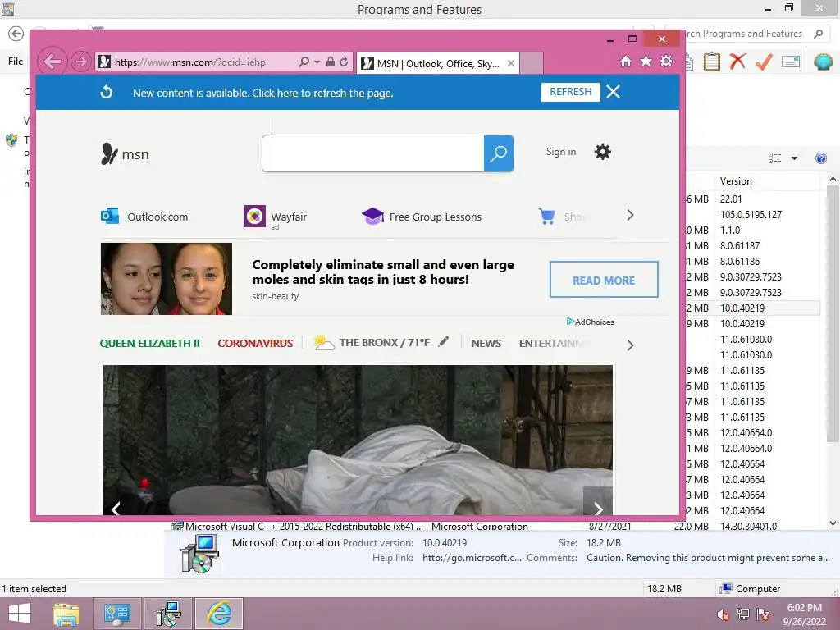Image resolution: width=840 pixels, height=630 pixels.
Task: Click the muted volume tray icon
Action: [x=723, y=614]
